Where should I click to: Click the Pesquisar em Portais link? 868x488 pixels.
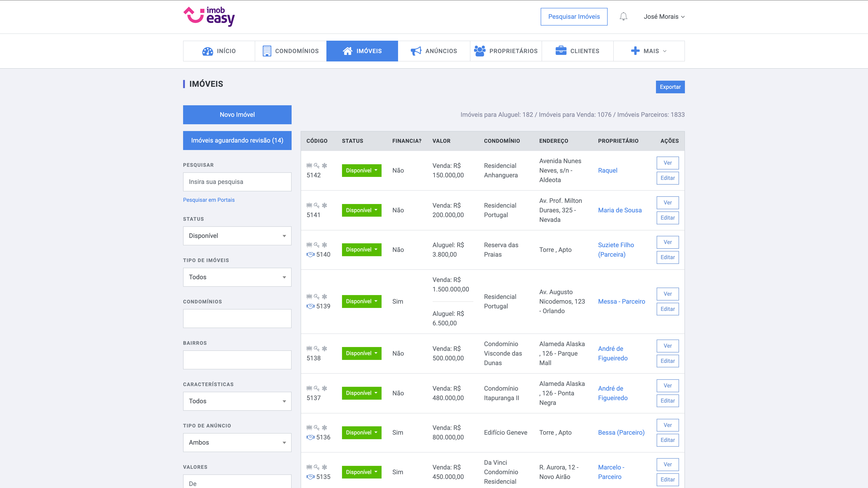click(209, 200)
